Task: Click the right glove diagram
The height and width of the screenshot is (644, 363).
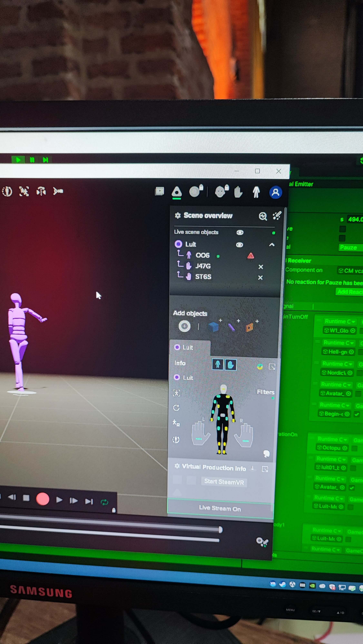Action: [244, 435]
